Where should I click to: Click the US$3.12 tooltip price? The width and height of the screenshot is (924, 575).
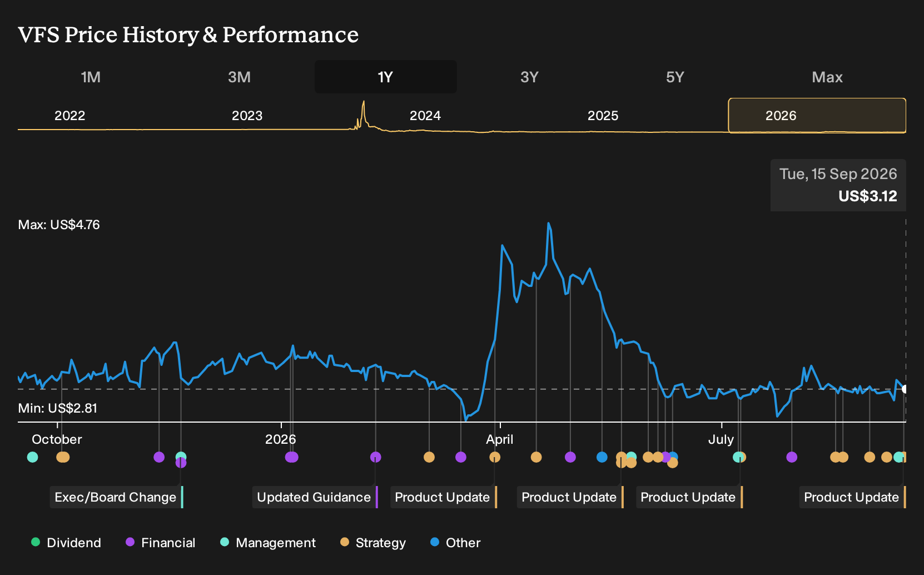(868, 196)
